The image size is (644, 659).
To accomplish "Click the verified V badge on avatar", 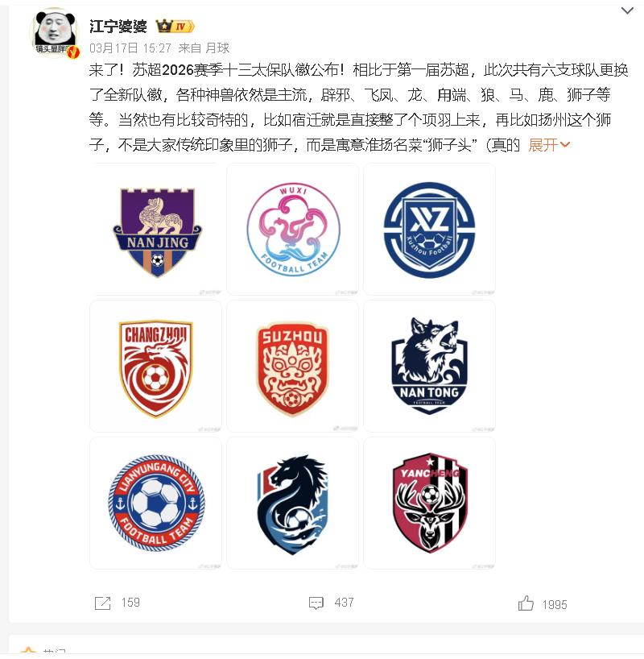I will [x=73, y=52].
